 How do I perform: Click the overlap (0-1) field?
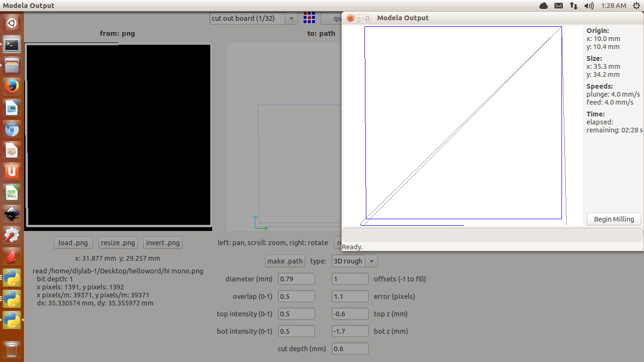(297, 296)
